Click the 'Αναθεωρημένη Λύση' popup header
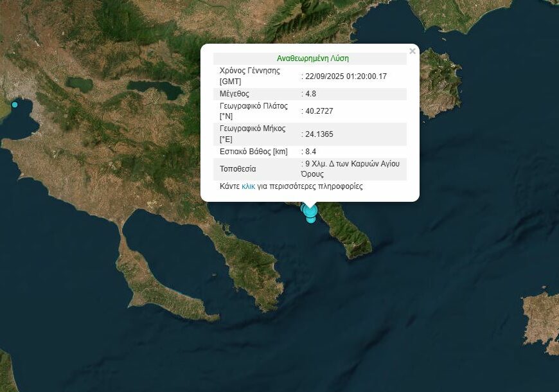 click(312, 58)
